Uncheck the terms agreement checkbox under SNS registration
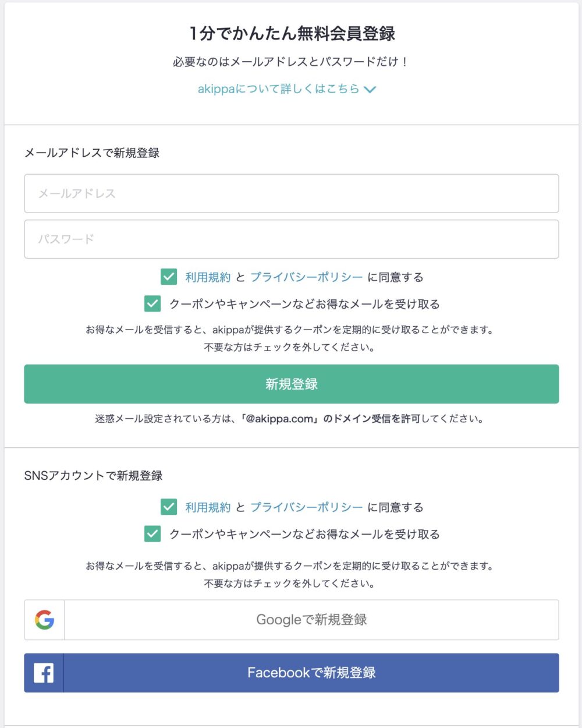The height and width of the screenshot is (728, 582). point(168,507)
